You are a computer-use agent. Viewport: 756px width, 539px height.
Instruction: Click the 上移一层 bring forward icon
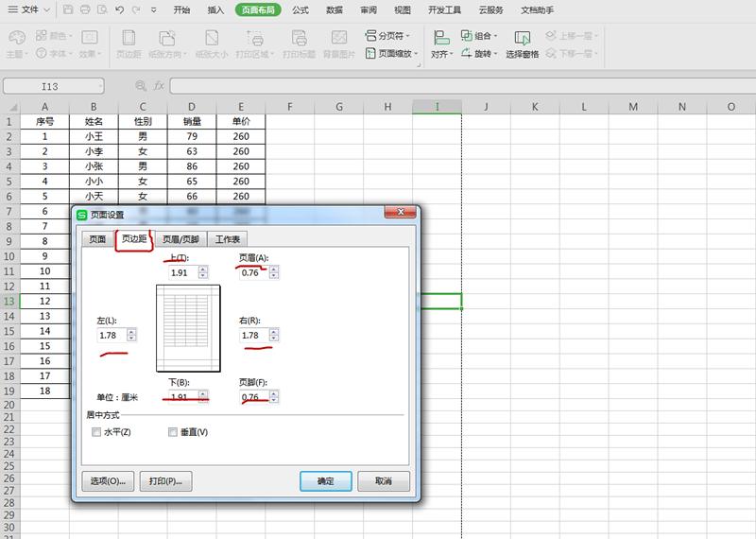tap(551, 35)
